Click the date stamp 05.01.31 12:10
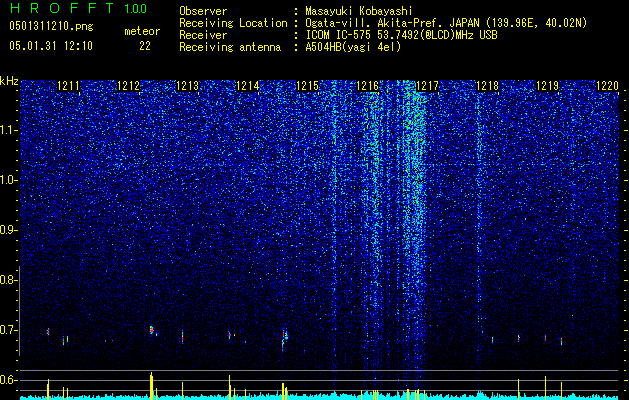Image resolution: width=629 pixels, height=400 pixels. 51,46
